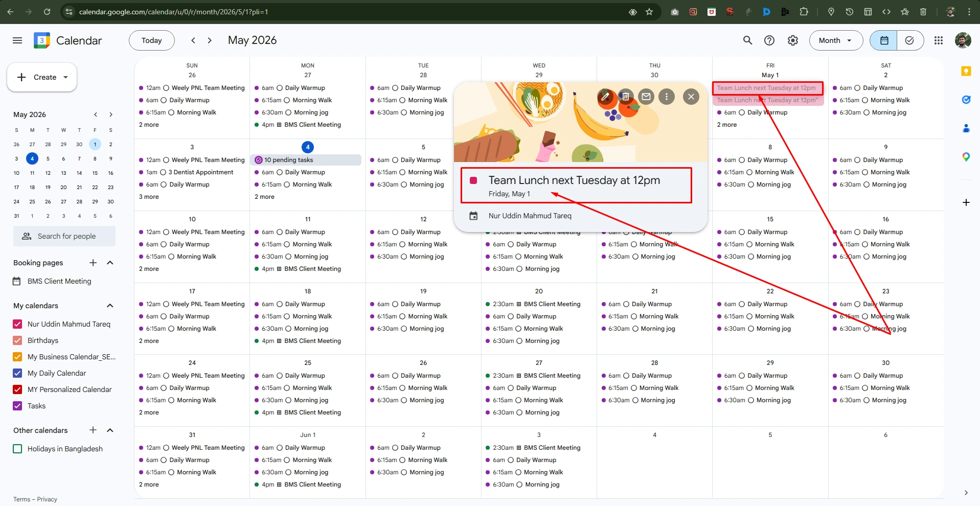Click Search for people field

(64, 236)
